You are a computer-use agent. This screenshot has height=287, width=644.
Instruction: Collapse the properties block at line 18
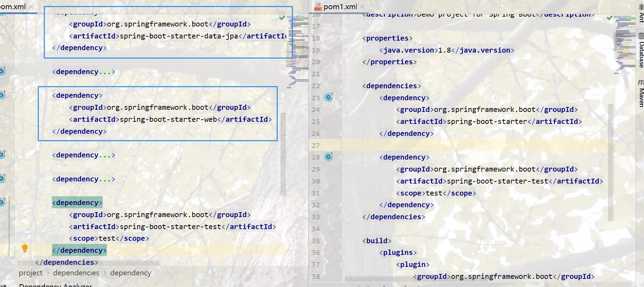coord(341,38)
